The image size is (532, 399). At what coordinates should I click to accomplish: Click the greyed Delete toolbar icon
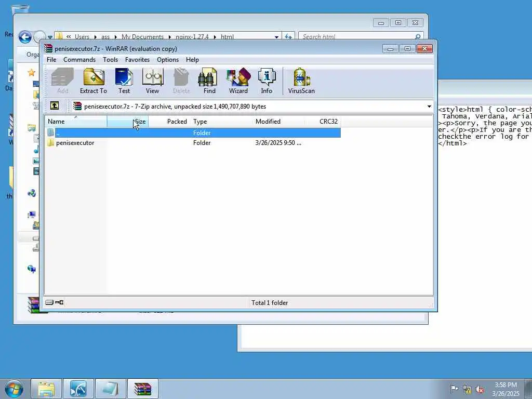(181, 81)
